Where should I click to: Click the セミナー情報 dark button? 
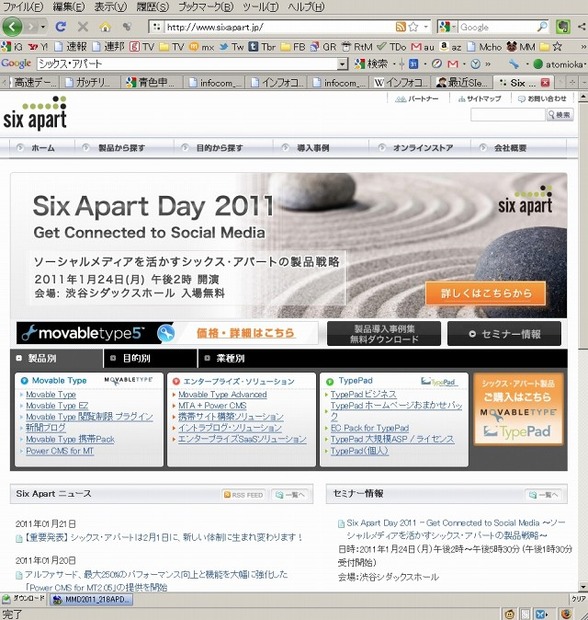(x=504, y=334)
